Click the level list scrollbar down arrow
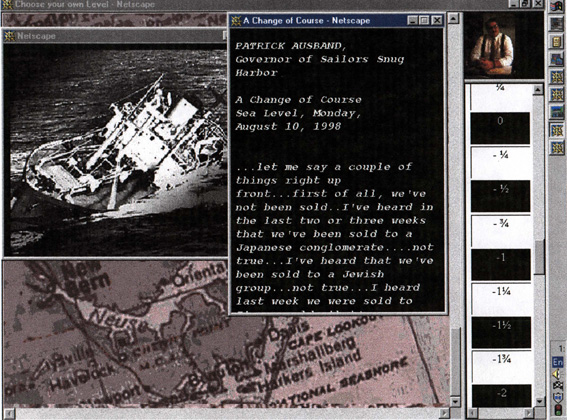 [539, 401]
